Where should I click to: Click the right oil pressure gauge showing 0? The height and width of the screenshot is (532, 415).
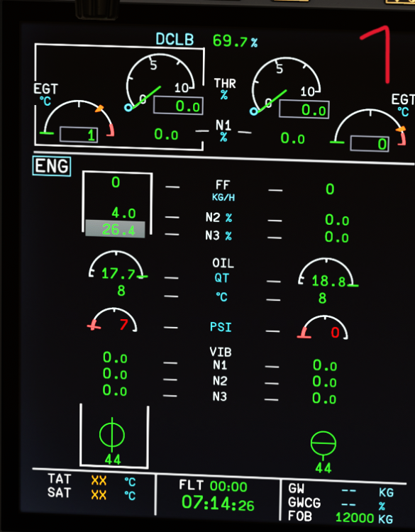point(322,328)
